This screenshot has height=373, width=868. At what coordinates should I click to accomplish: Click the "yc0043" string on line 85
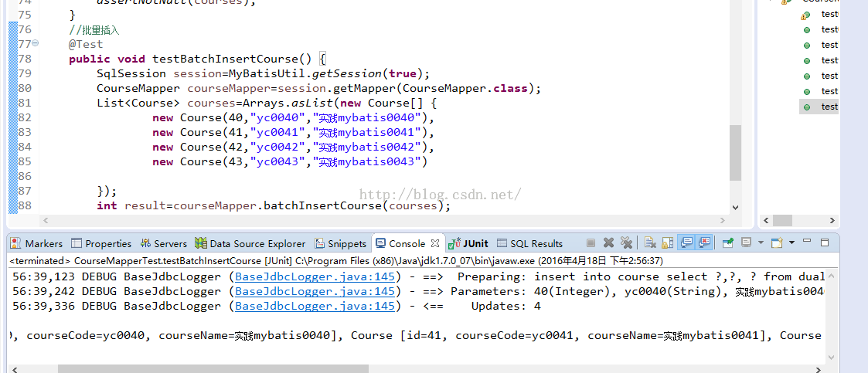(x=278, y=161)
